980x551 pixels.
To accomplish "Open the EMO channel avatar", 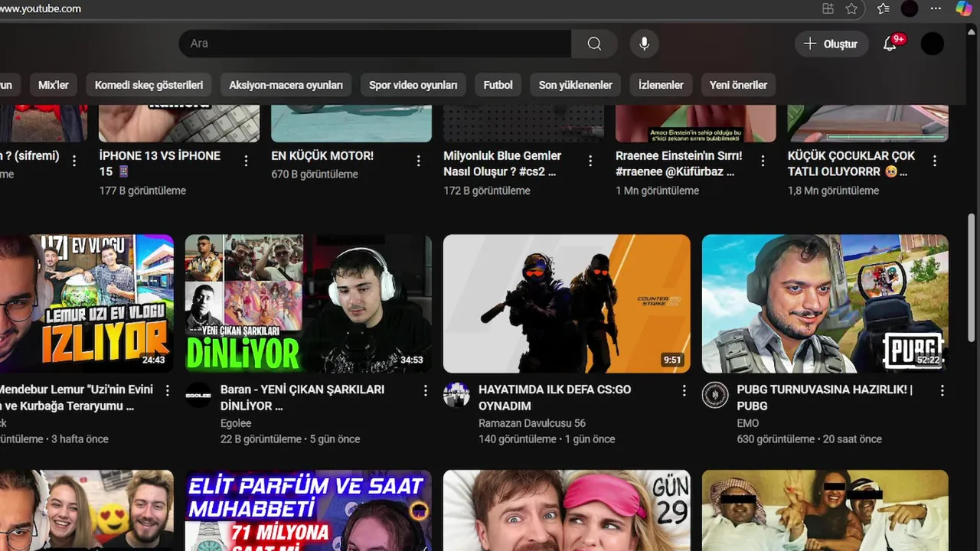I will [715, 395].
